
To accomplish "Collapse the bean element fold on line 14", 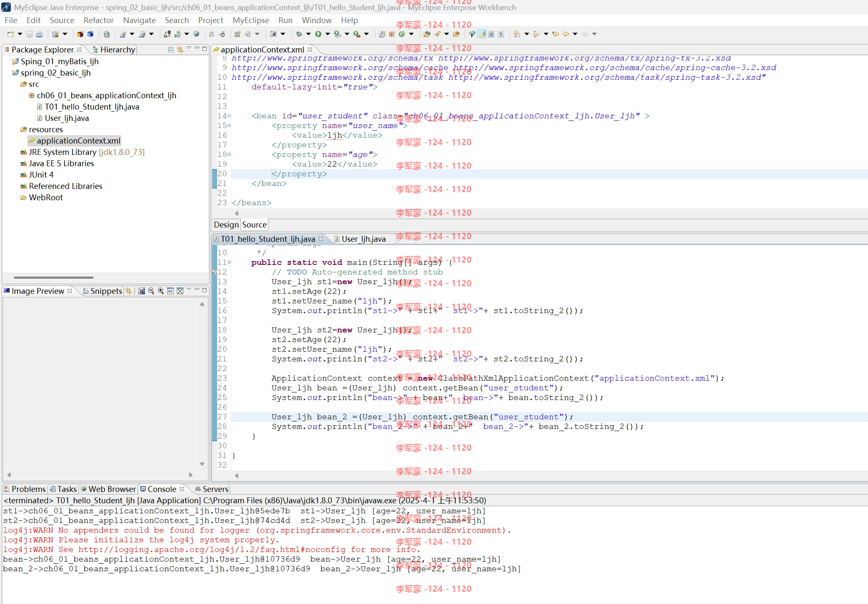I will [229, 116].
